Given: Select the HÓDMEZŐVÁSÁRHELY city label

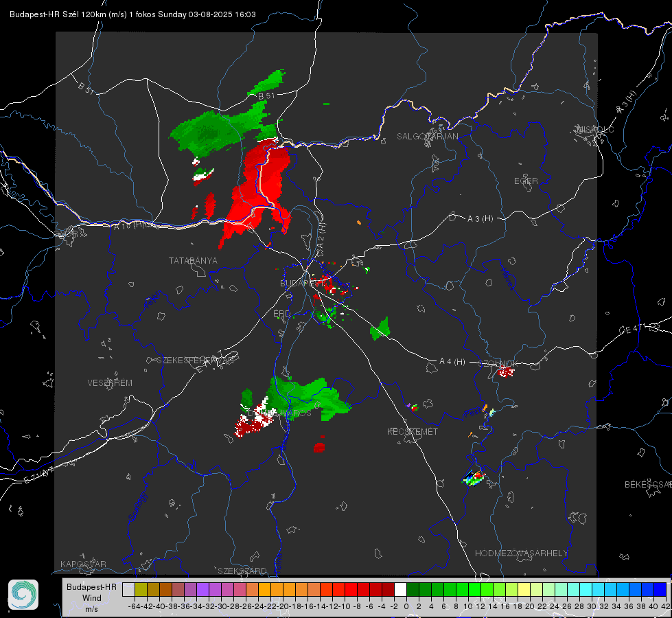Looking at the screenshot, I should pyautogui.click(x=521, y=553).
